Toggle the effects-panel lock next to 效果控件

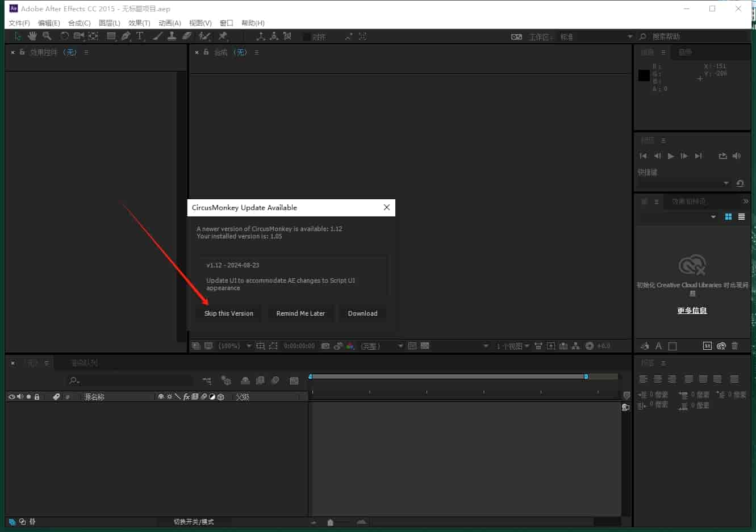pyautogui.click(x=22, y=52)
